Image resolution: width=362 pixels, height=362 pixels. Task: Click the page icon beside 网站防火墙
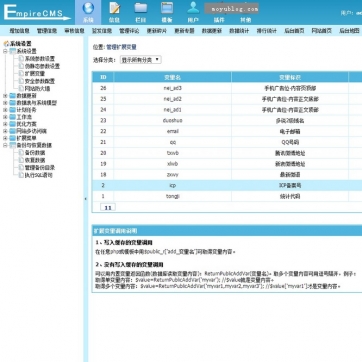pos(21,89)
